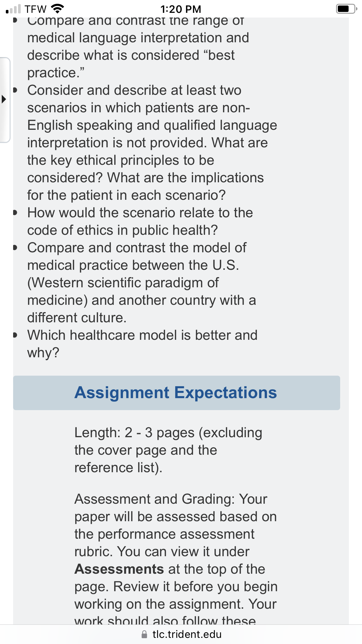
Task: Tap the Wi-Fi status icon
Action: coord(57,9)
